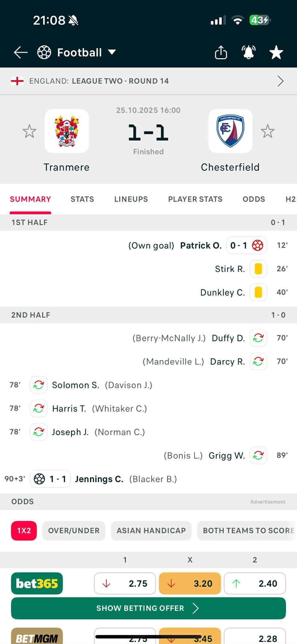297x644 pixels.
Task: Expand League Two Round 14 chevron
Action: click(280, 81)
